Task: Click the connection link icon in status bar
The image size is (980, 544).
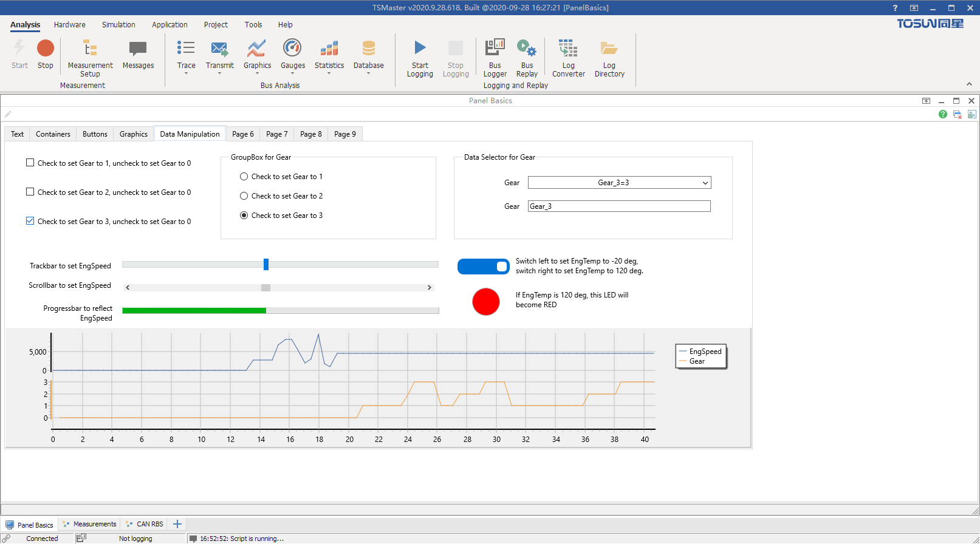Action: point(7,538)
